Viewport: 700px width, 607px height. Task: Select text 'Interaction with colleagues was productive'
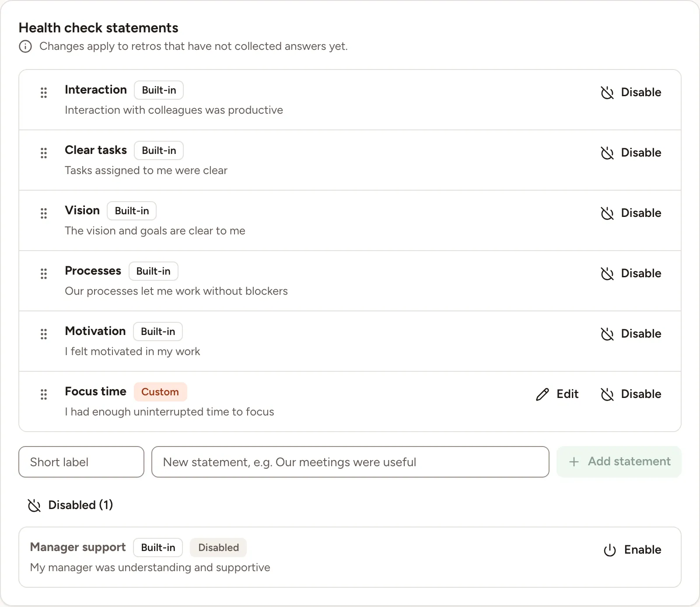pyautogui.click(x=174, y=110)
